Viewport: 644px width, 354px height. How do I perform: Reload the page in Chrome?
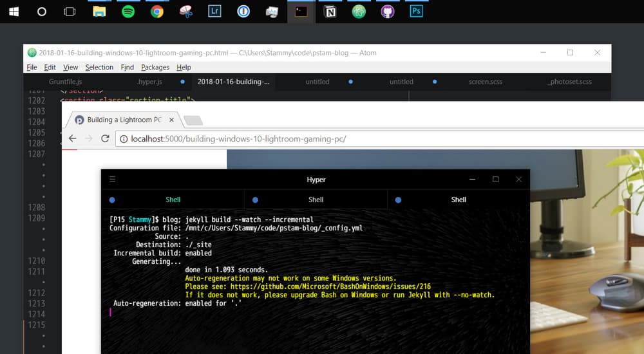105,138
